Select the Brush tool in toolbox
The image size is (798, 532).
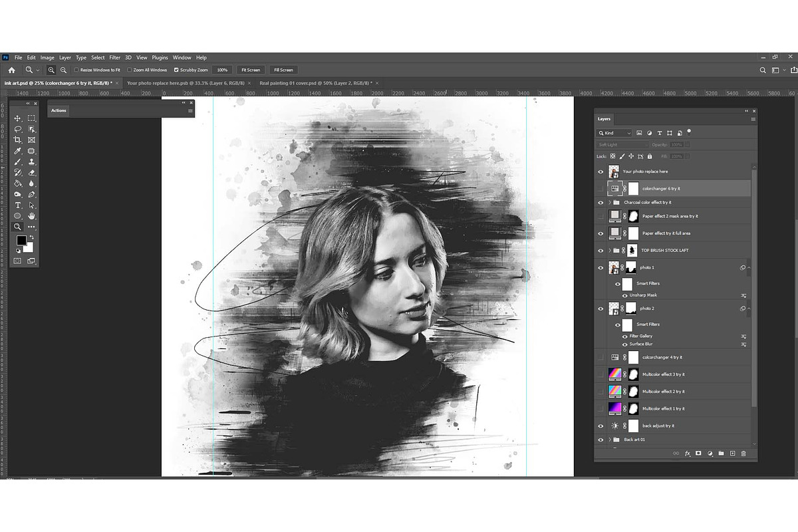[x=18, y=162]
